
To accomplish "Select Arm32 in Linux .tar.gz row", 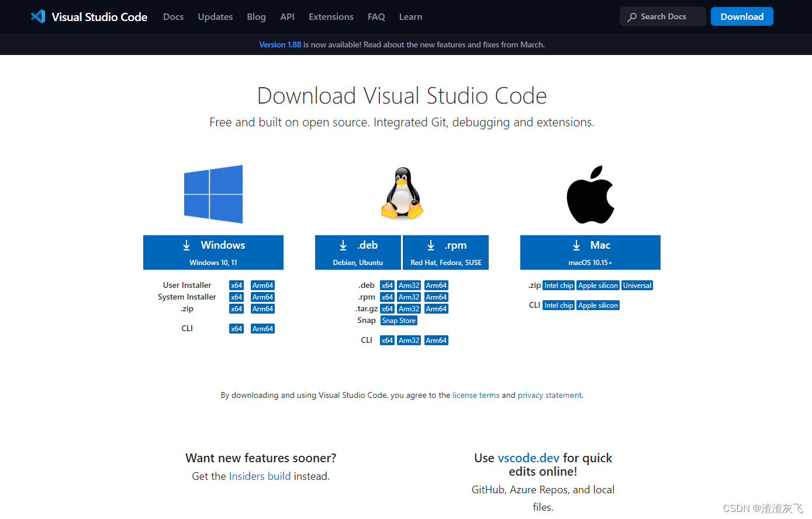I will tap(409, 309).
